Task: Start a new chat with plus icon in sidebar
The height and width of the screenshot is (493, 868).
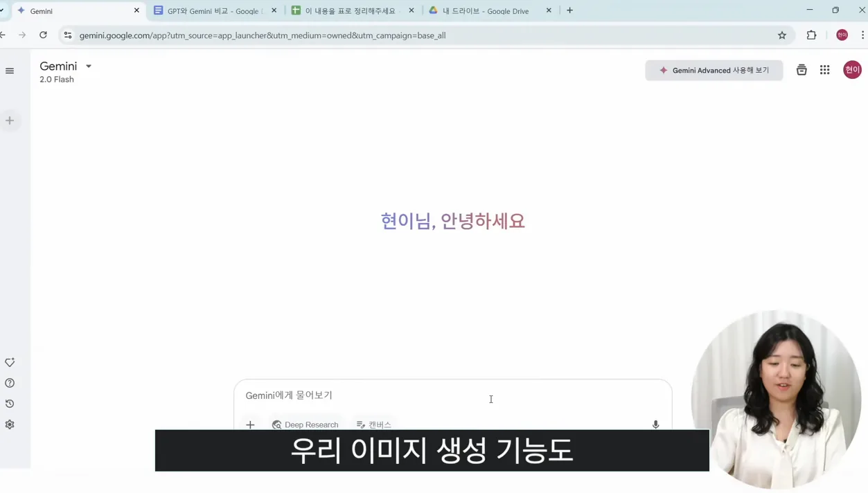Action: 10,120
